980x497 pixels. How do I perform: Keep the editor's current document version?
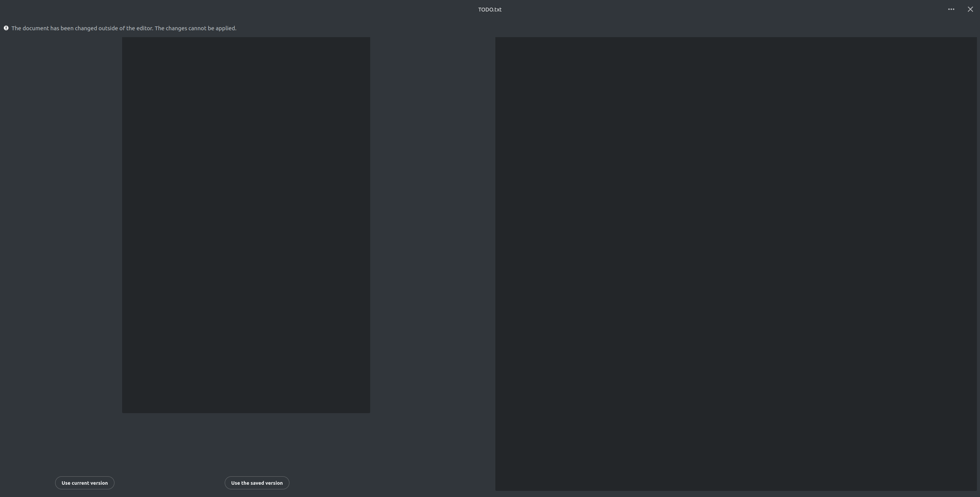(x=85, y=483)
